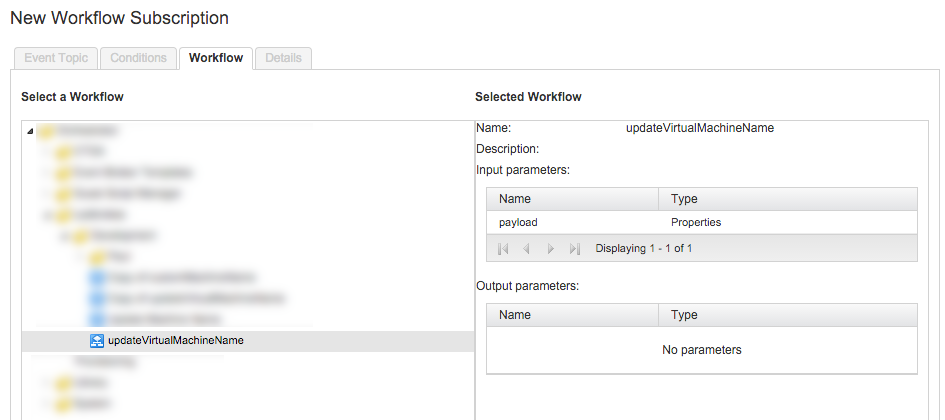Select updateVirtualMachineName in the workflow tree
The height and width of the screenshot is (420, 945).
tap(175, 341)
